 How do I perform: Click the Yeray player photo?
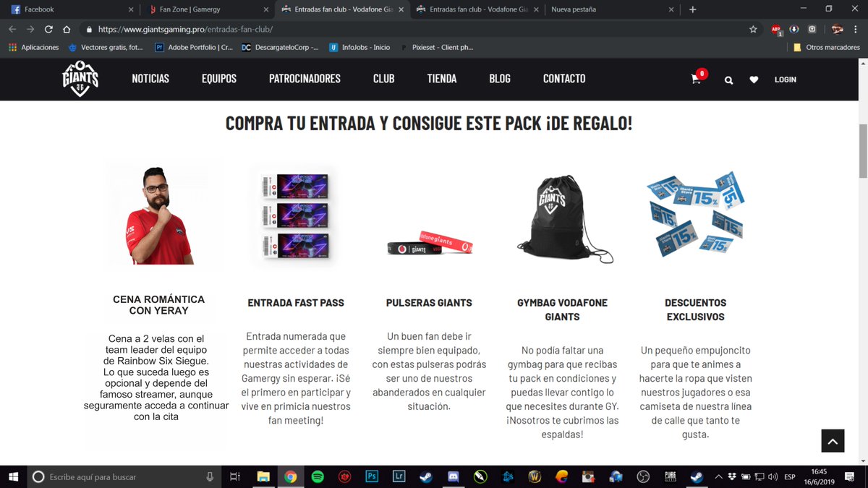click(158, 215)
